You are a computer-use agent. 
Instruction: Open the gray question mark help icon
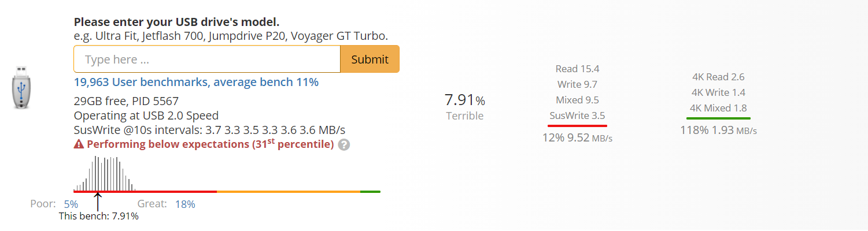point(344,145)
